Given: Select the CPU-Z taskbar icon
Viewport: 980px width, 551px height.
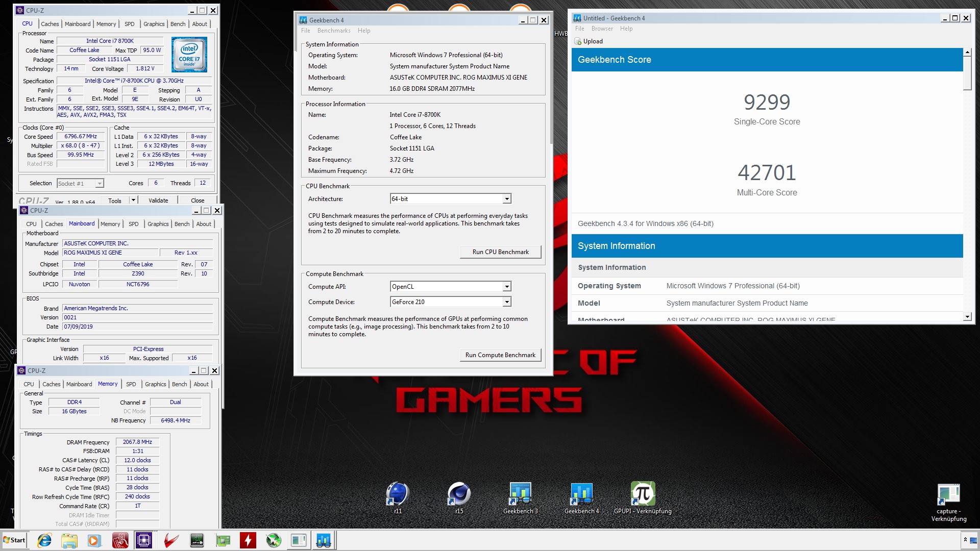Looking at the screenshot, I should pos(144,540).
